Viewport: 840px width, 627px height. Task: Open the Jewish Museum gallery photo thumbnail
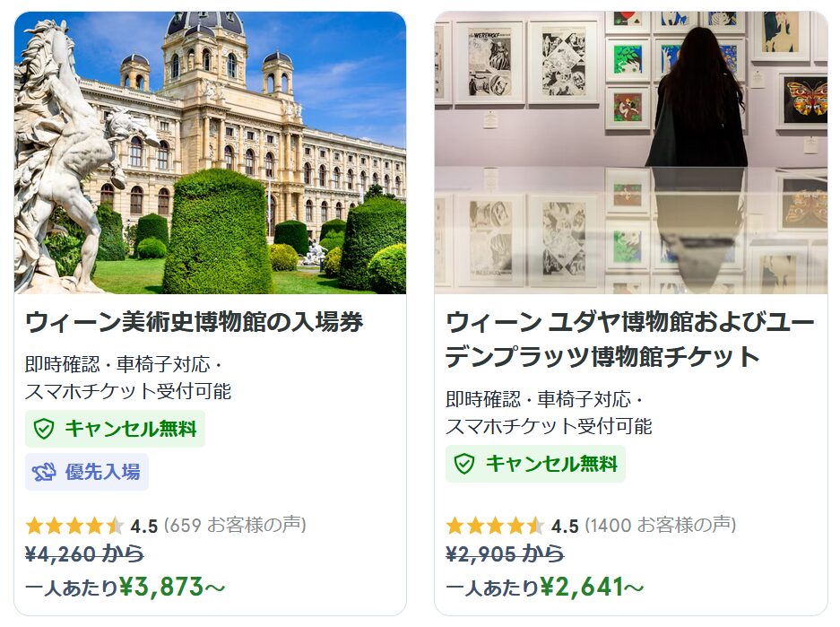coord(631,152)
